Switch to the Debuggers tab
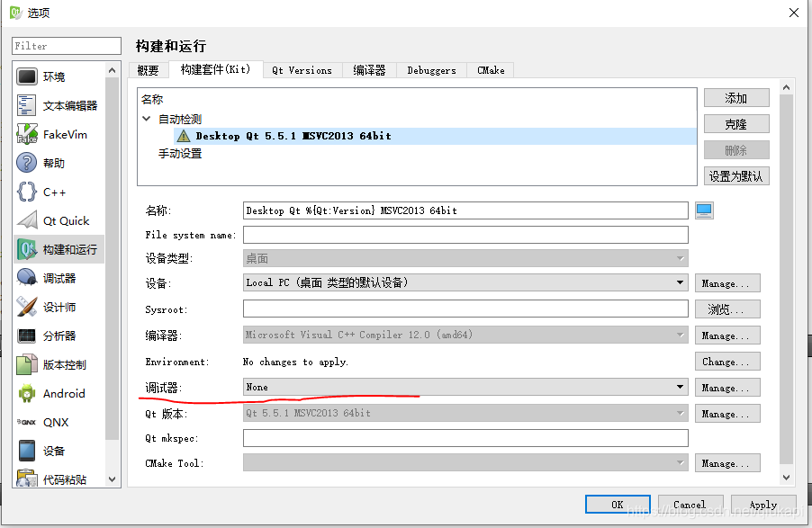This screenshot has height=528, width=812. (432, 70)
